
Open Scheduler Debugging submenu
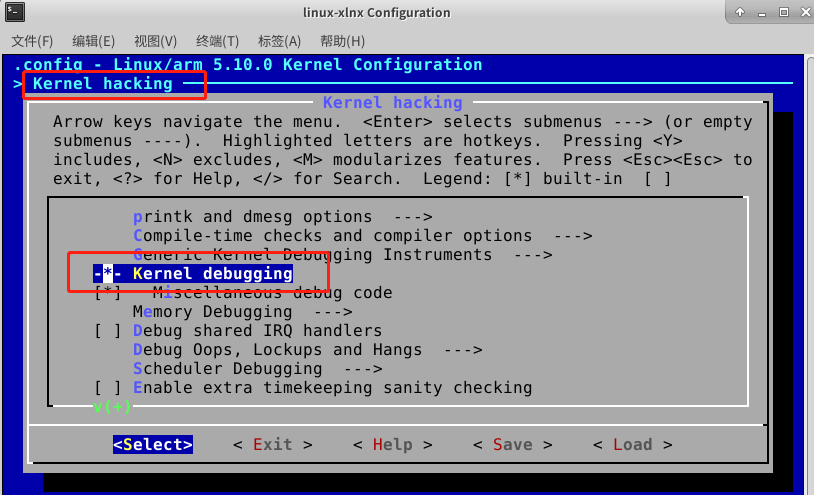[x=257, y=369]
